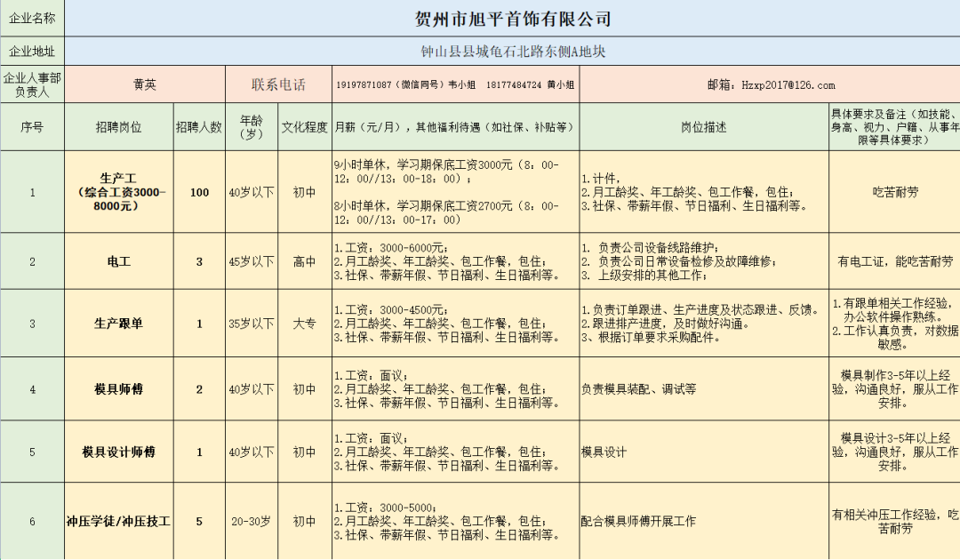Select the 招聘人数 column header

200,127
